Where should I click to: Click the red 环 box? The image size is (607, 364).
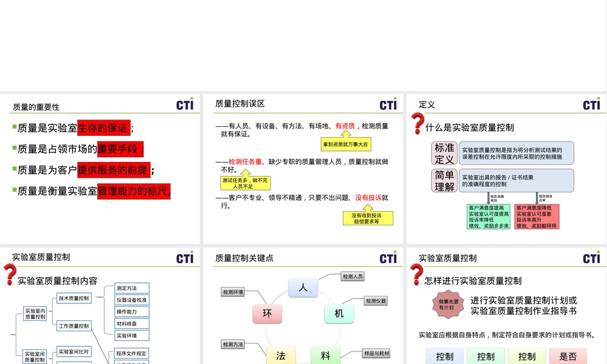(x=267, y=313)
